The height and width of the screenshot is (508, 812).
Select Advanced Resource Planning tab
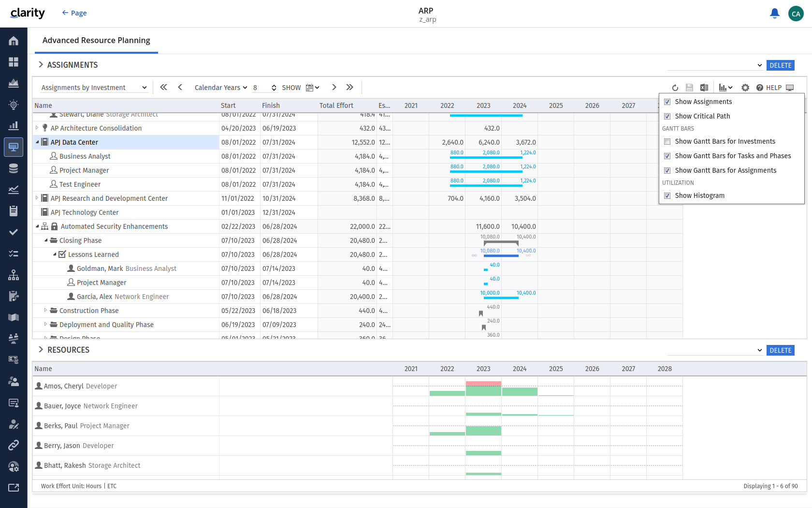pos(96,41)
